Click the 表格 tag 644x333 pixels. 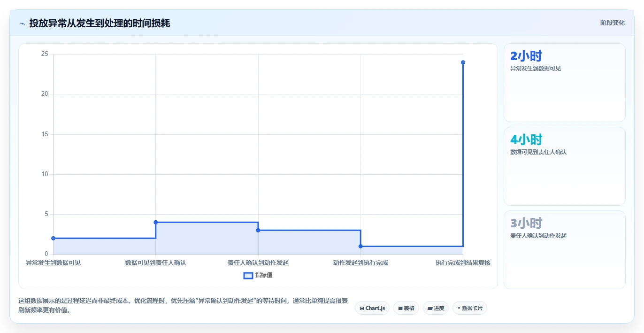(x=406, y=308)
